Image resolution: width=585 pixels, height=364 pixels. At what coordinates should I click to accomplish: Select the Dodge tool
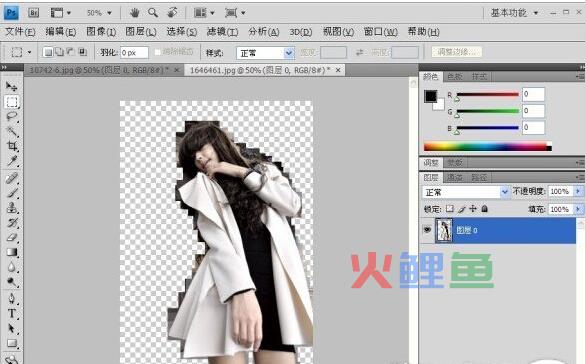pos(12,282)
